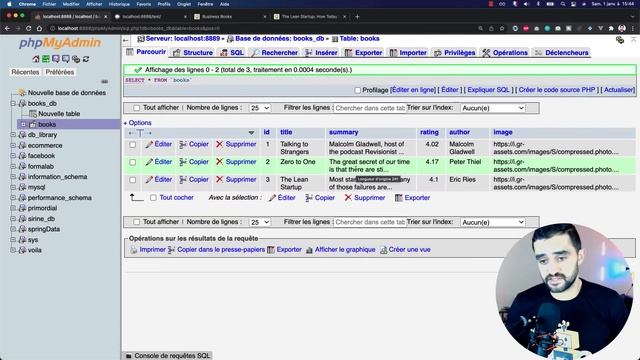This screenshot has height=360, width=640.
Task: Open top Nombre de lignes dropdown
Action: 260,108
